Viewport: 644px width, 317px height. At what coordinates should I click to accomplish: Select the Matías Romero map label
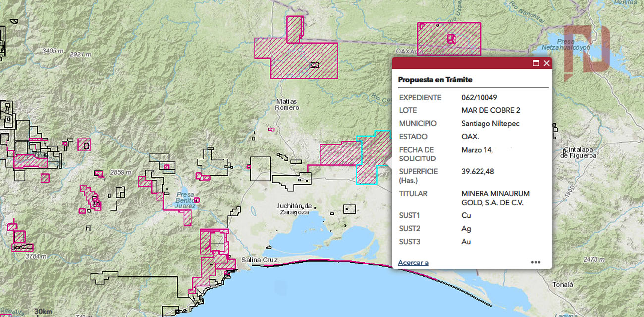pos(287,105)
